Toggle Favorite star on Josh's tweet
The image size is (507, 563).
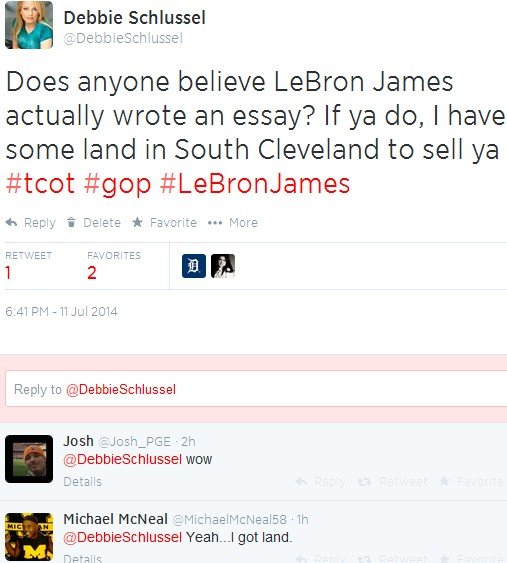[x=445, y=481]
